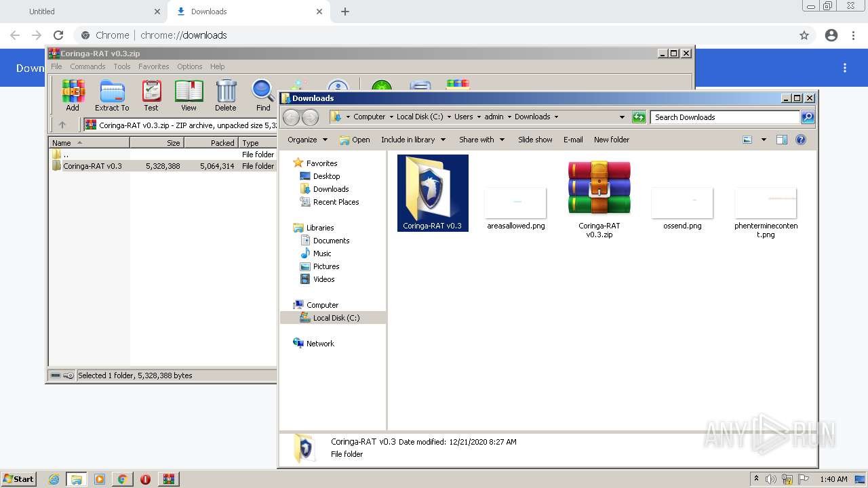Select Network in navigation pane
Image resolution: width=868 pixels, height=488 pixels.
pyautogui.click(x=320, y=344)
